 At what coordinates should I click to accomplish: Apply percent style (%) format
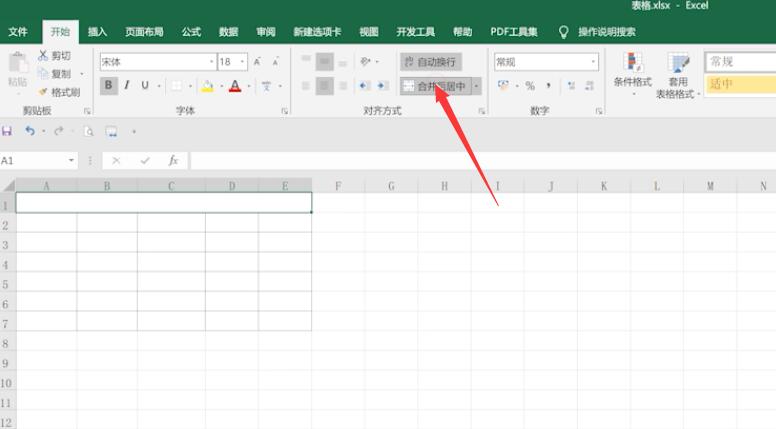click(x=530, y=86)
